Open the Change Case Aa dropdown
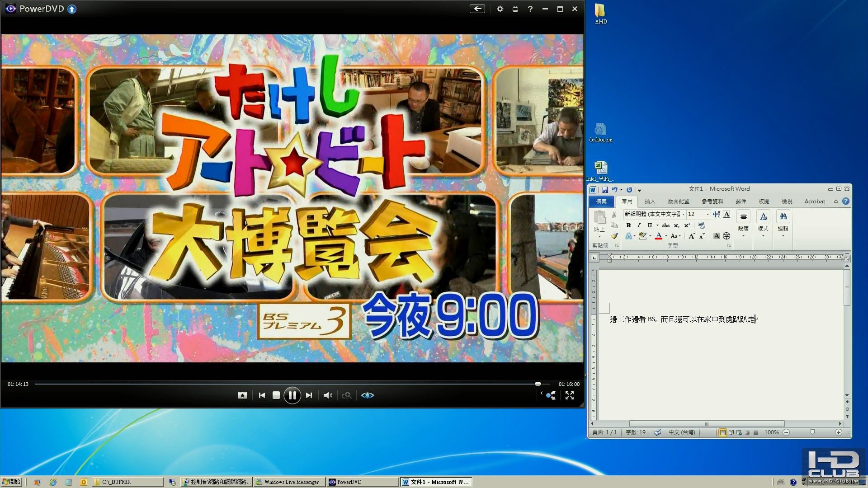The image size is (868, 488). (675, 236)
